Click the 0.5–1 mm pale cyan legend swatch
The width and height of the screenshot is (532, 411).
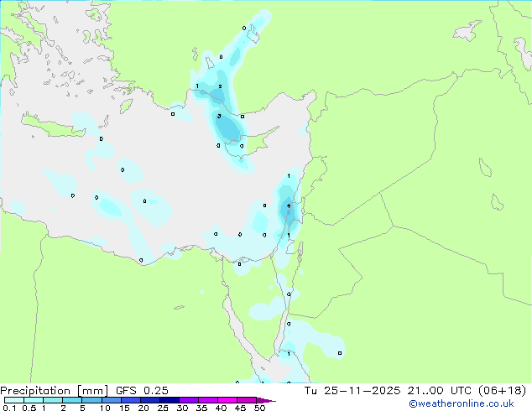(x=34, y=400)
